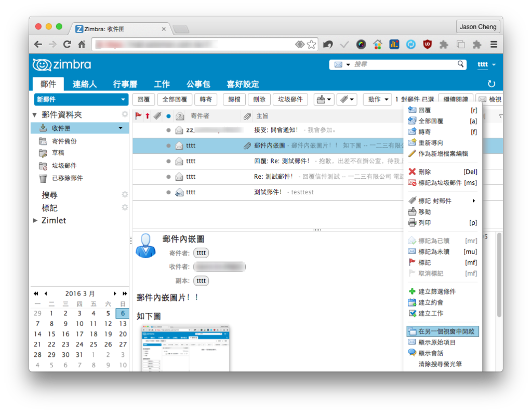Go to previous month in mini calendar
Viewport: 532px width, 413px height.
[46, 294]
